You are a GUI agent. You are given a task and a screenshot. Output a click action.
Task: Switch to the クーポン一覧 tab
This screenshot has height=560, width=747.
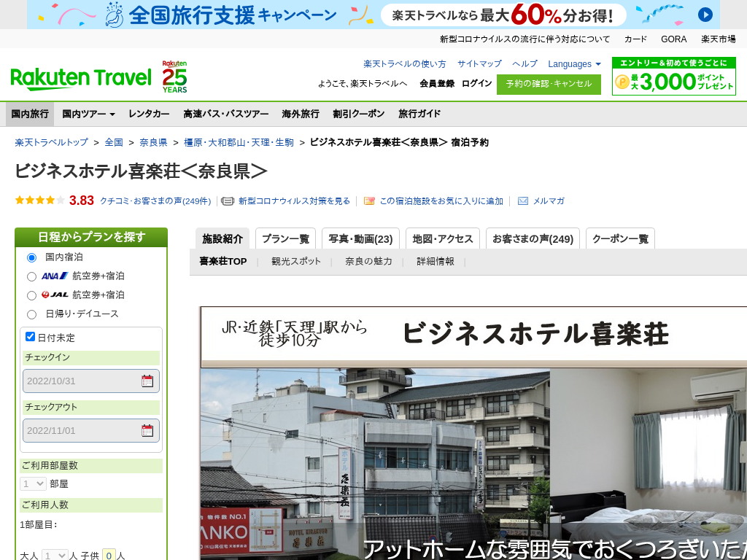[620, 238]
